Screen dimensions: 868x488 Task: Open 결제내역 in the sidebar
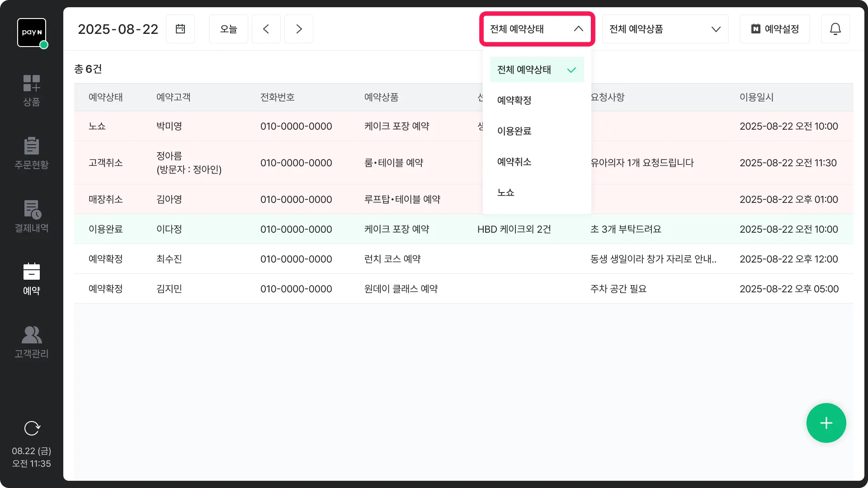(x=32, y=216)
